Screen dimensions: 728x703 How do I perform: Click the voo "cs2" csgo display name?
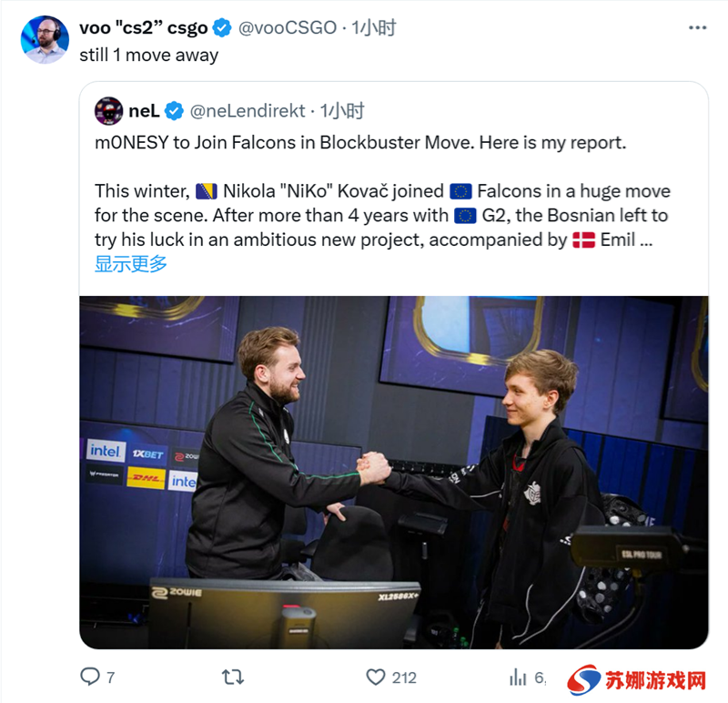144,28
